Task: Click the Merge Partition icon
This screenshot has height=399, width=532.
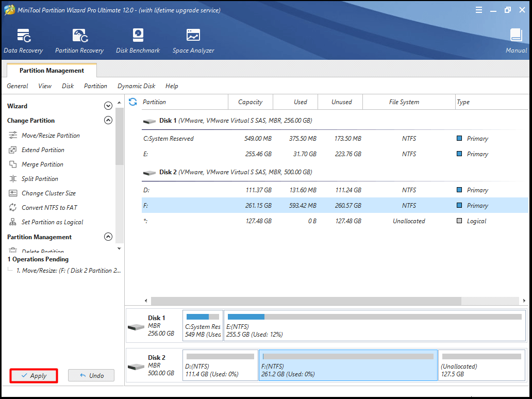Action: pyautogui.click(x=13, y=164)
